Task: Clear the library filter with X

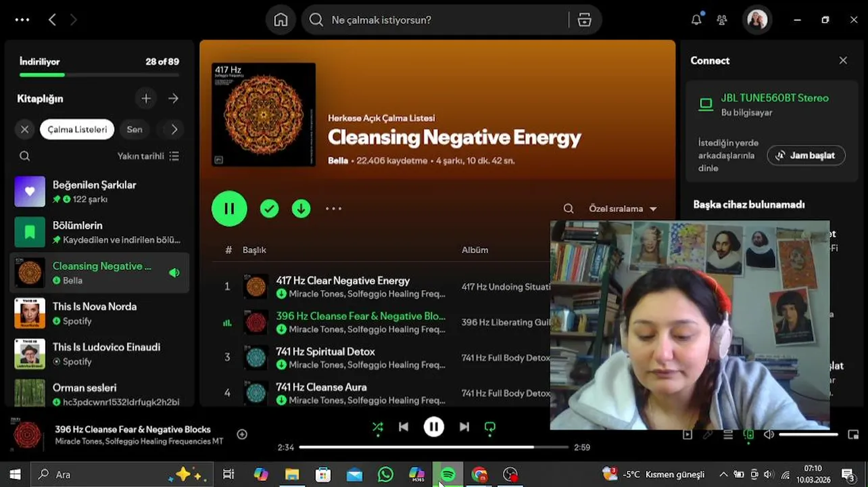Action: pyautogui.click(x=25, y=129)
